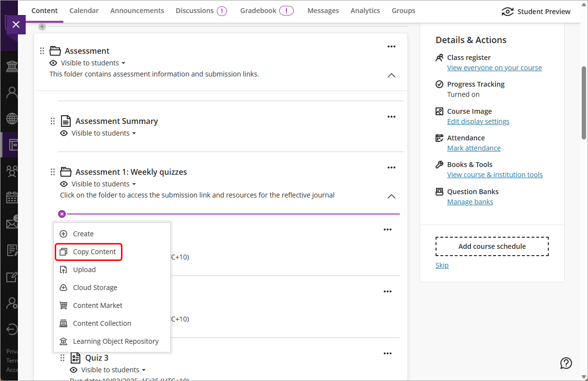Click drag handle of Assessment 1: Weekly quizzes
Viewport: 588px width, 381px height.
(53, 172)
